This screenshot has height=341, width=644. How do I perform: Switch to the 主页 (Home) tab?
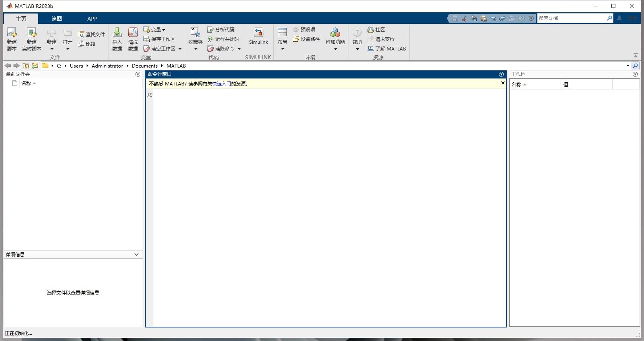(21, 19)
